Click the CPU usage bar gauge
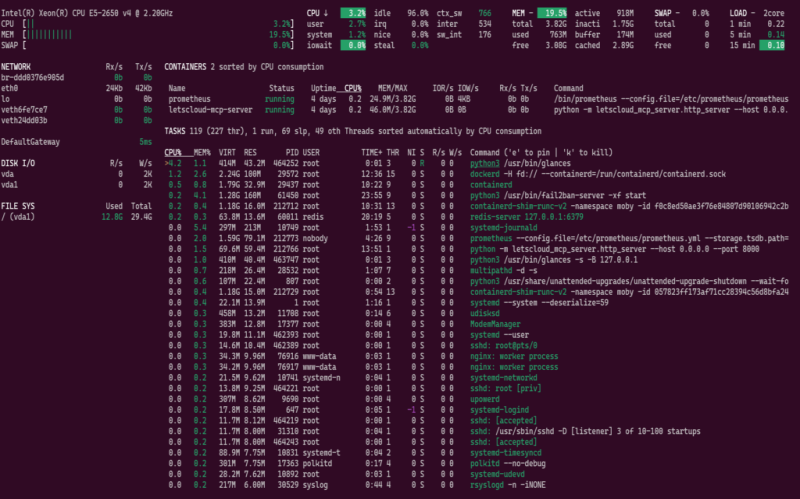The height and width of the screenshot is (499, 800). (158, 24)
